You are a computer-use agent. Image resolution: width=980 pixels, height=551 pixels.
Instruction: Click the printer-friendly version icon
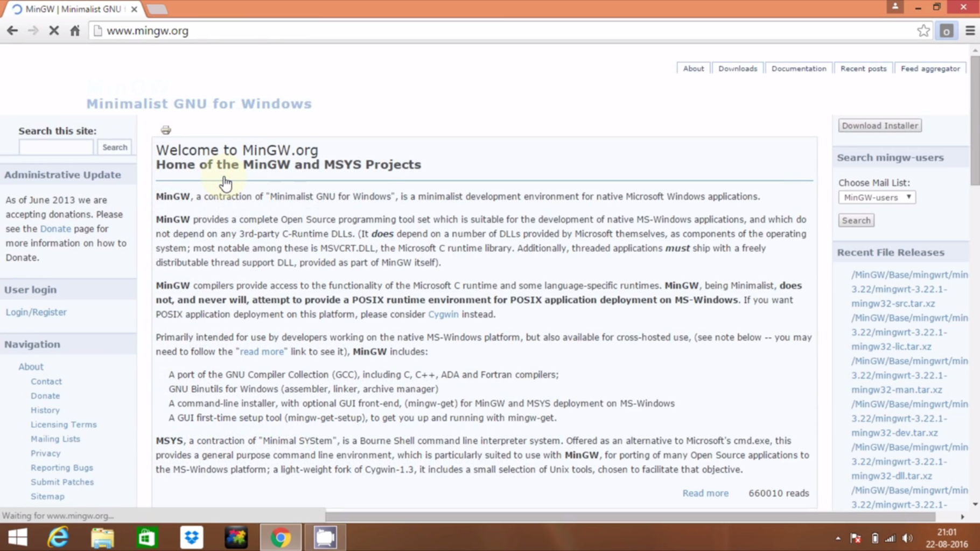(x=166, y=130)
